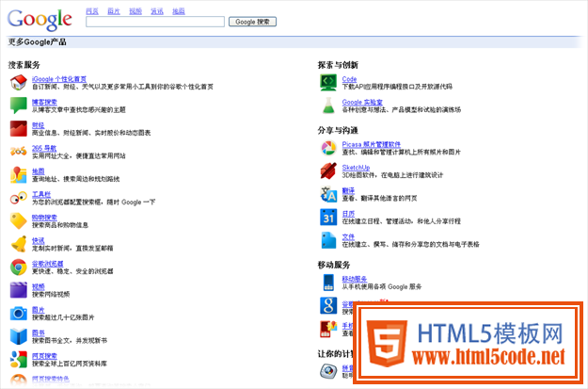Open the iGoogle 个性化首页 link

(x=59, y=79)
